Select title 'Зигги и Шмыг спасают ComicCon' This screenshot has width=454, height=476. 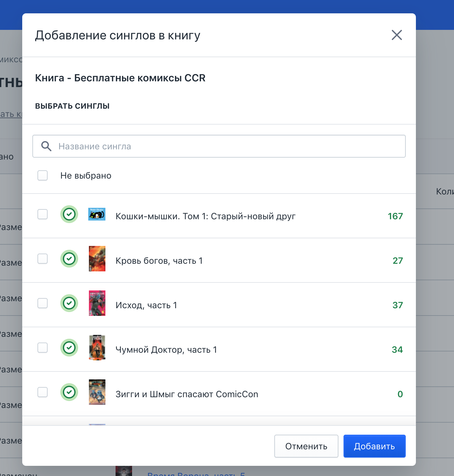pos(187,394)
